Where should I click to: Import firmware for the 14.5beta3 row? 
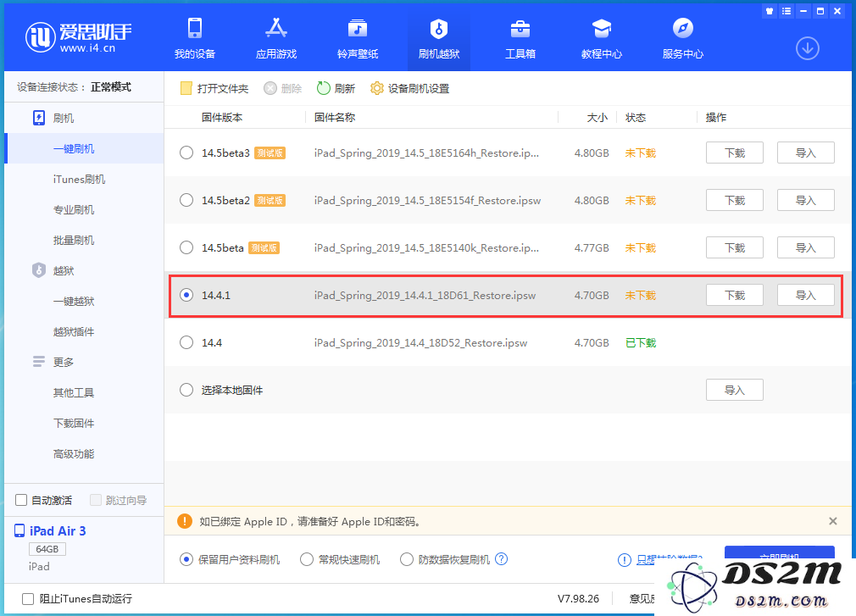click(806, 153)
